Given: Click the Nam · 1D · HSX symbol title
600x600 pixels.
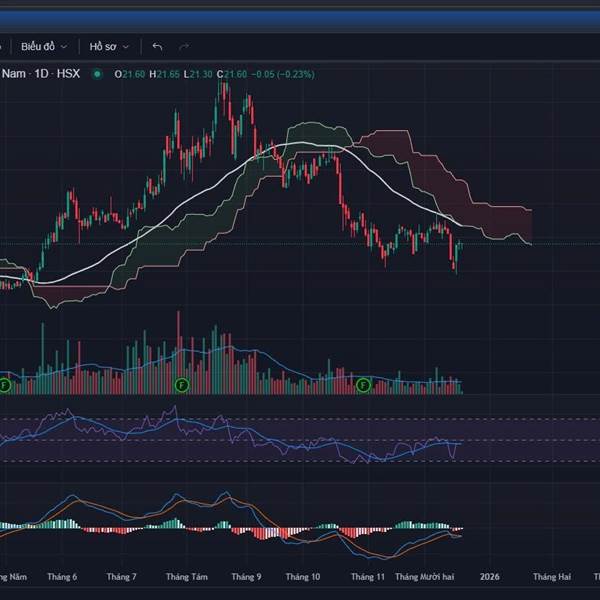Looking at the screenshot, I should coord(40,73).
